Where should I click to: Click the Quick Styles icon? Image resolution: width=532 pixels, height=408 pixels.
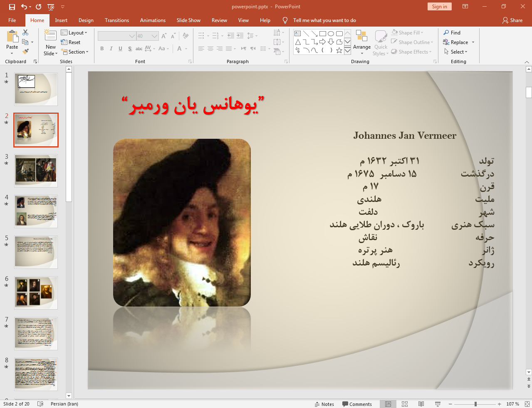pyautogui.click(x=381, y=37)
